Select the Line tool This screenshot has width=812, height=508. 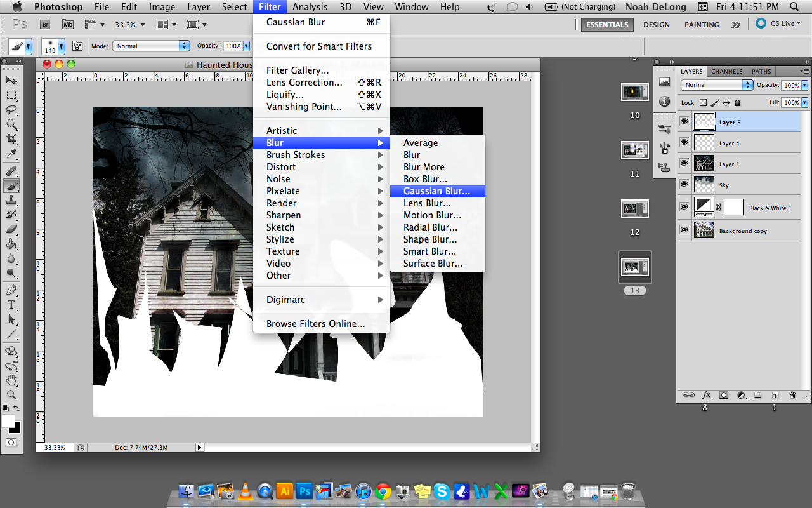[11, 335]
